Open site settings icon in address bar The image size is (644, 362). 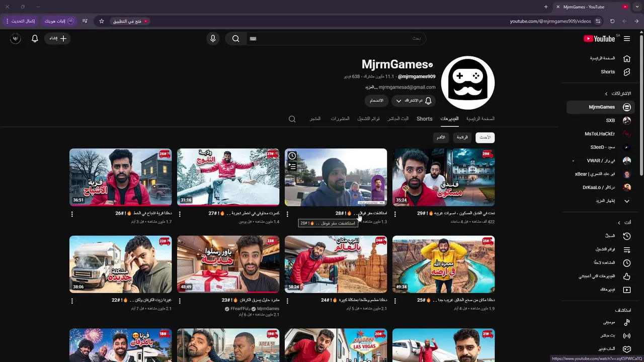coord(598,21)
